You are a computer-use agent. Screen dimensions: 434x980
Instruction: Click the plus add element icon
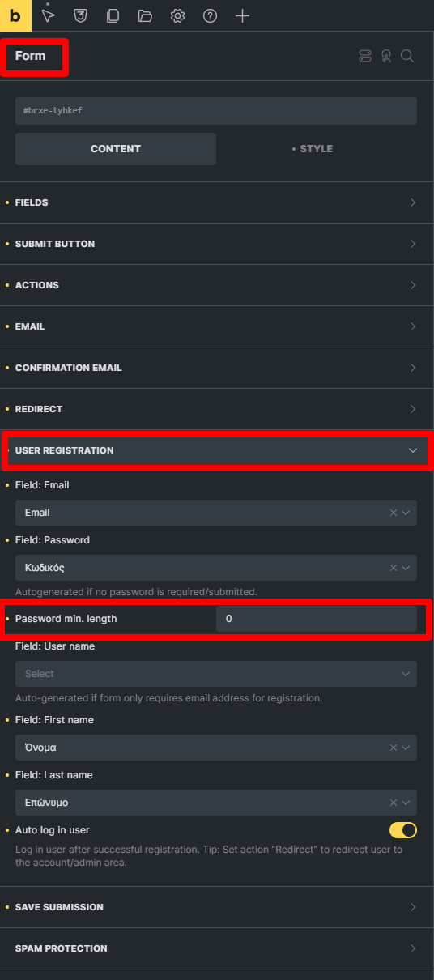tap(242, 15)
